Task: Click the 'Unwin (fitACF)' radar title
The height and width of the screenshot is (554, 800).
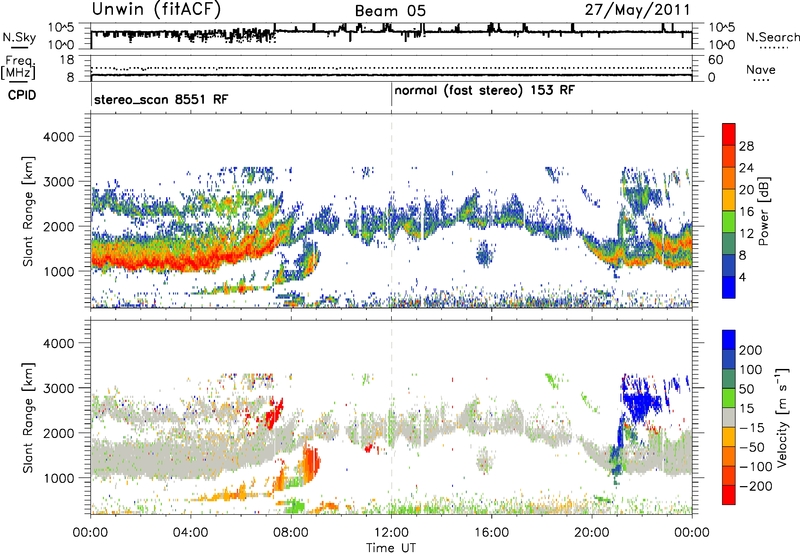Action: pyautogui.click(x=156, y=9)
